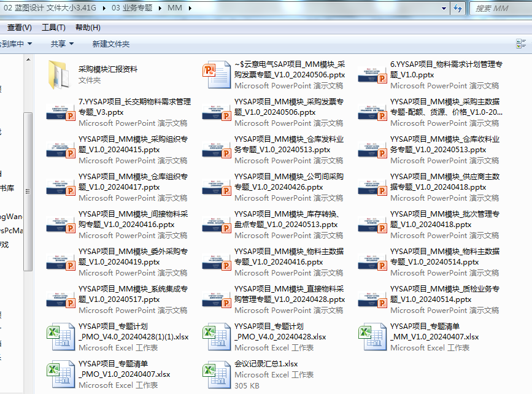Select the 会议记录汇总1.xlsx Excel file icon
This screenshot has height=394, width=532.
(x=216, y=374)
